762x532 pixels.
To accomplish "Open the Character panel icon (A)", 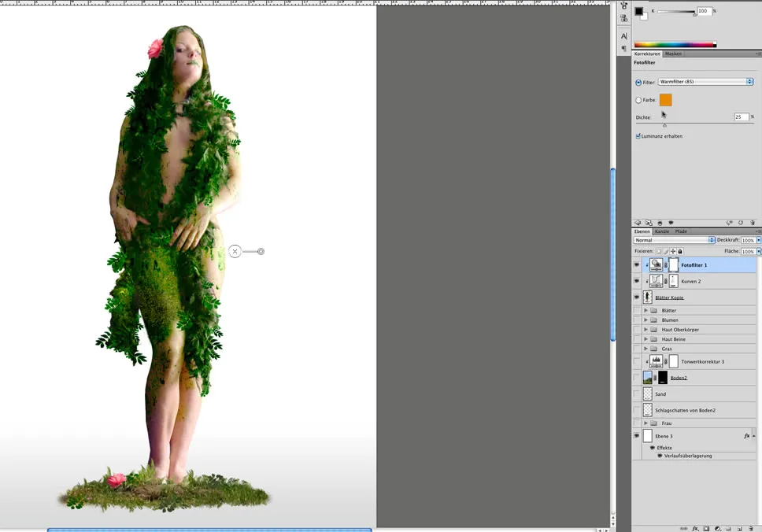I will point(624,36).
